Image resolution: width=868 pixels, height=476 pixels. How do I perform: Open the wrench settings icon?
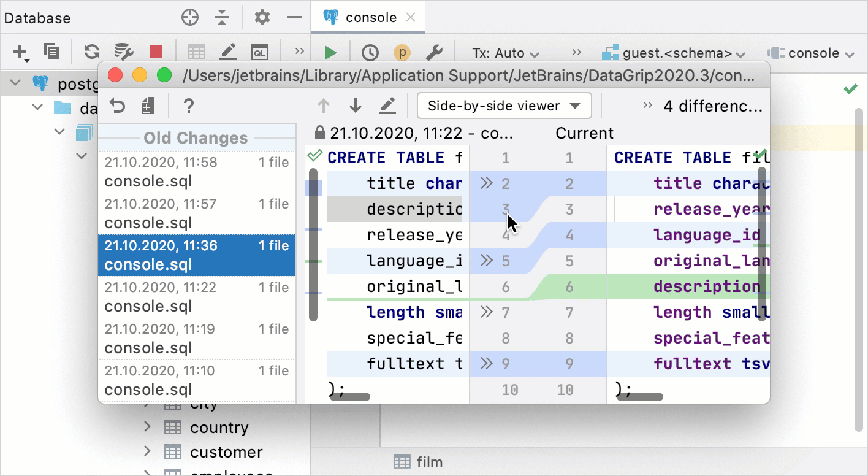coord(434,53)
